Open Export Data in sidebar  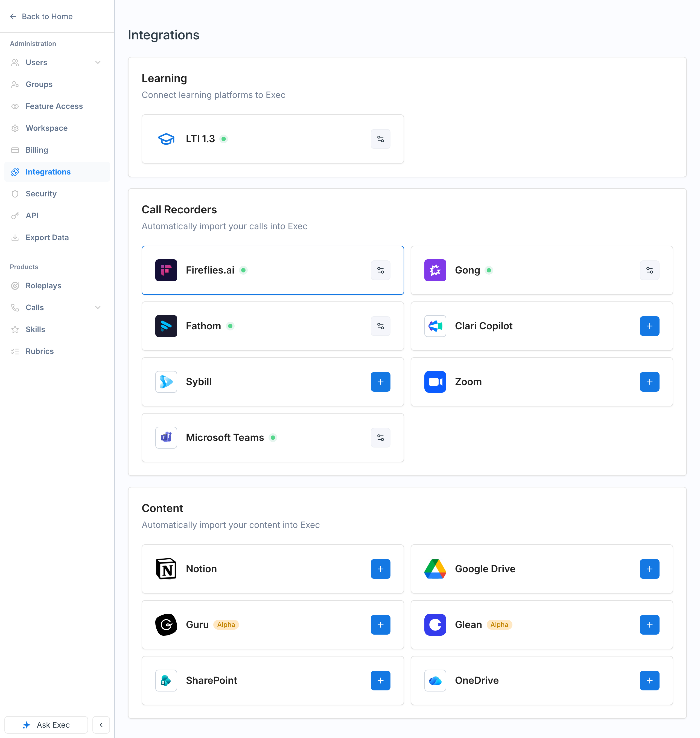pos(57,238)
